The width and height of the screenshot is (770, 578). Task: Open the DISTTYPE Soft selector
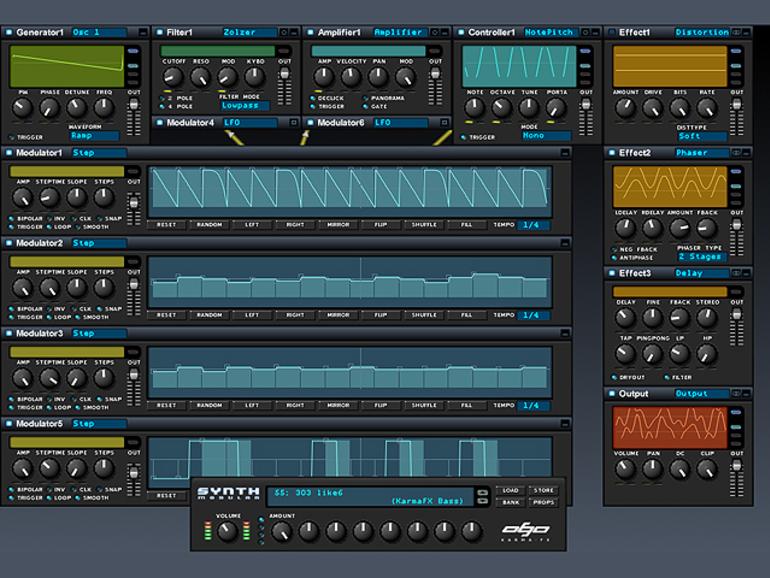pos(702,137)
